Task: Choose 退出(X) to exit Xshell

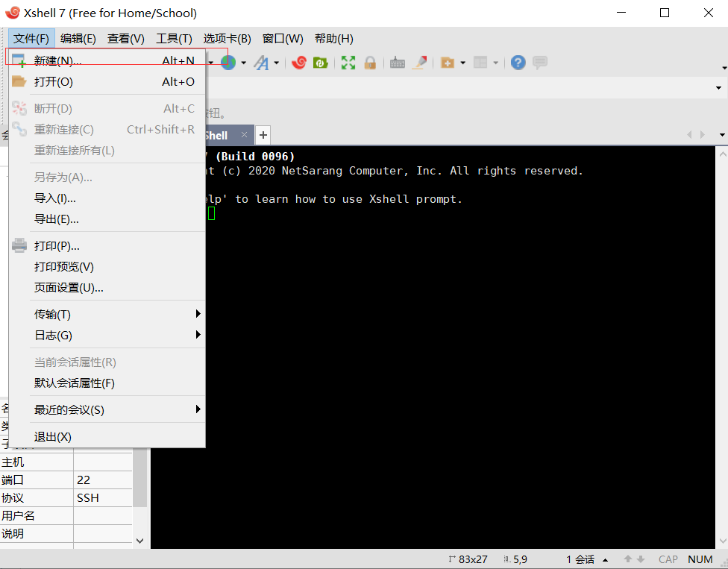Action: click(x=107, y=437)
